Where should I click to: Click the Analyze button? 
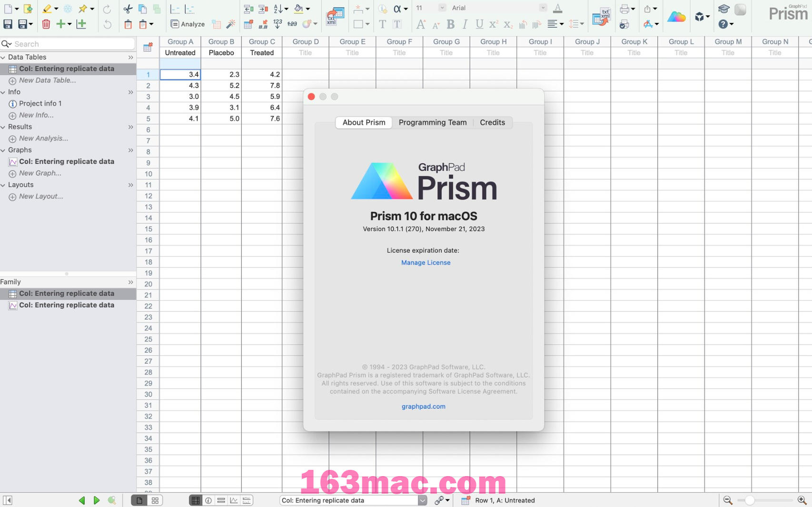click(x=188, y=24)
